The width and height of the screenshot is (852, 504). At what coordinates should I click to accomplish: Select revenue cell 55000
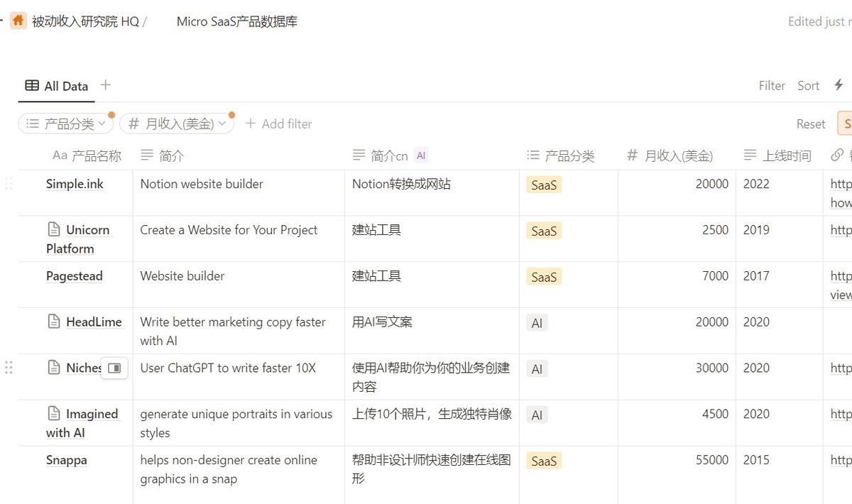click(677, 476)
